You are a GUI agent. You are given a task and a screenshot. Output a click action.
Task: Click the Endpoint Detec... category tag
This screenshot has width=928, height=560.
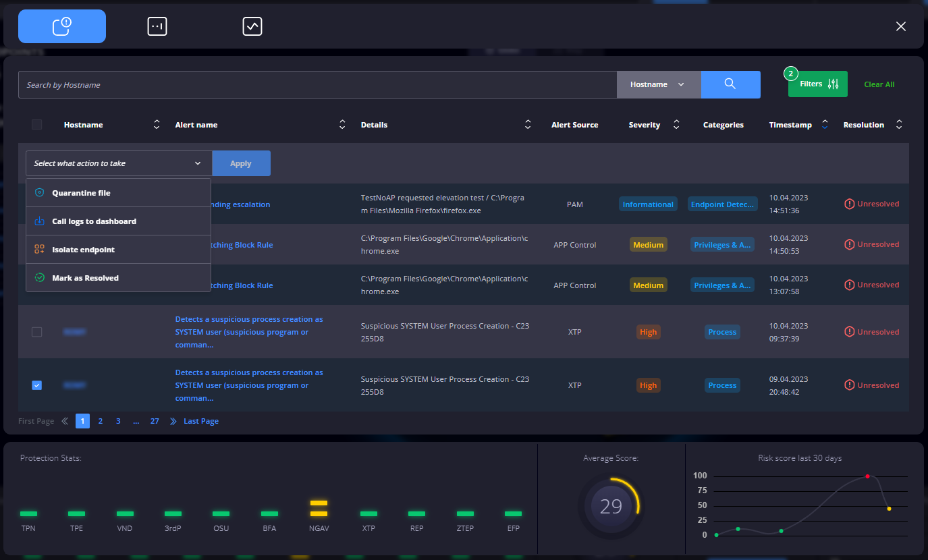pyautogui.click(x=722, y=204)
